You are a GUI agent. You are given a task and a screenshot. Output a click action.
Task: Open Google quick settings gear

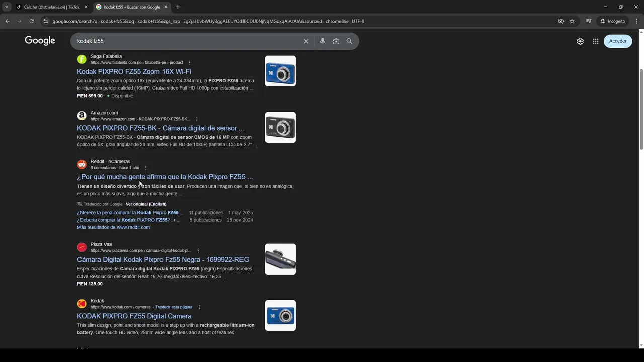(x=580, y=41)
